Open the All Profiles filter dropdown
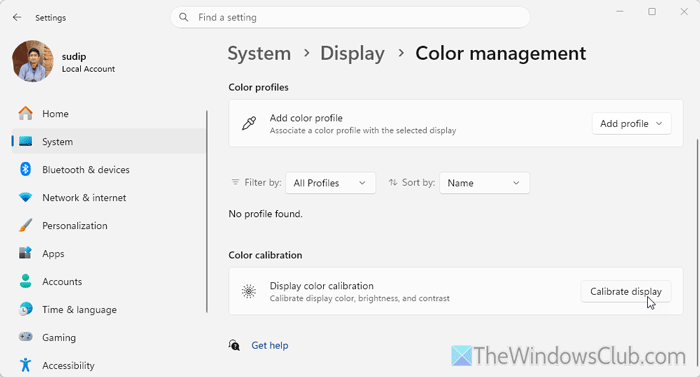Image resolution: width=700 pixels, height=377 pixels. (x=330, y=183)
